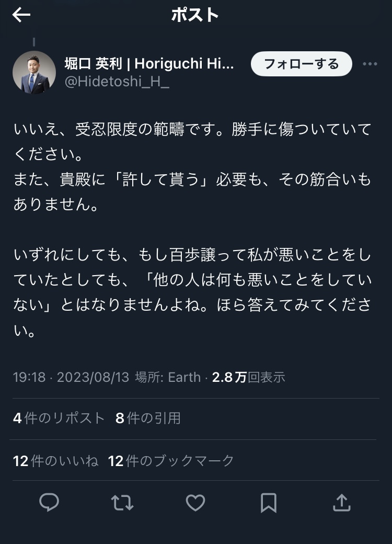The image size is (392, 544).
Task: Tap the repost arrows icon
Action: (122, 503)
